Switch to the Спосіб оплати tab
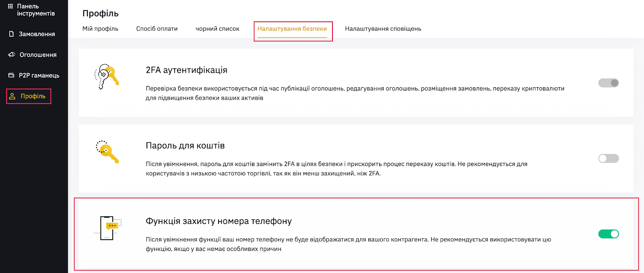The width and height of the screenshot is (644, 273). (x=157, y=29)
